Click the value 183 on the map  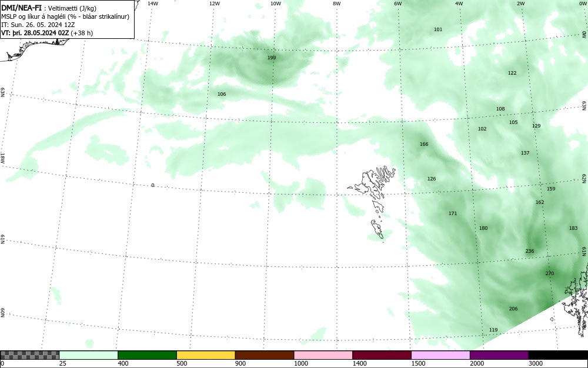[574, 228]
